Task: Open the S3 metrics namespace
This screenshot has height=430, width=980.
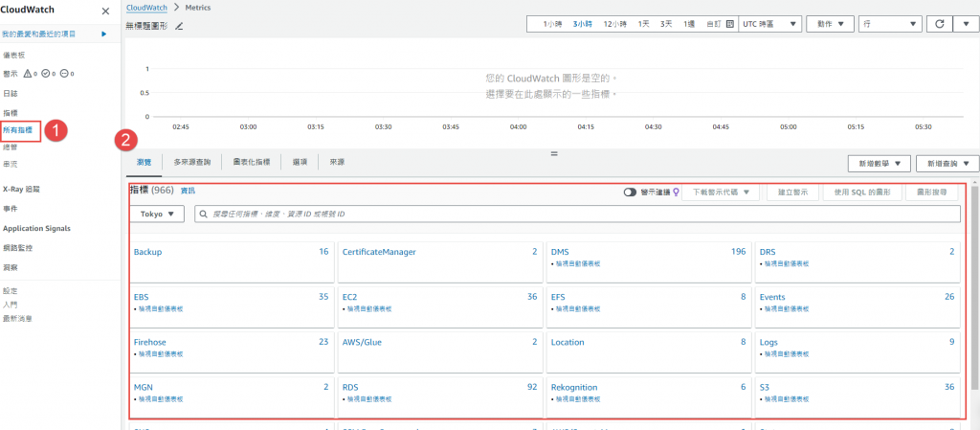Action: [x=765, y=387]
